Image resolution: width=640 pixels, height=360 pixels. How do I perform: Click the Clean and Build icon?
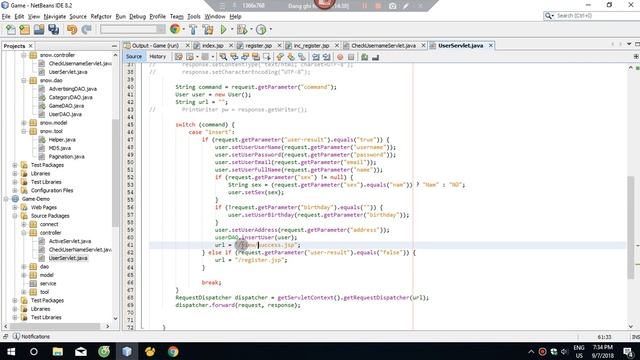[208, 29]
